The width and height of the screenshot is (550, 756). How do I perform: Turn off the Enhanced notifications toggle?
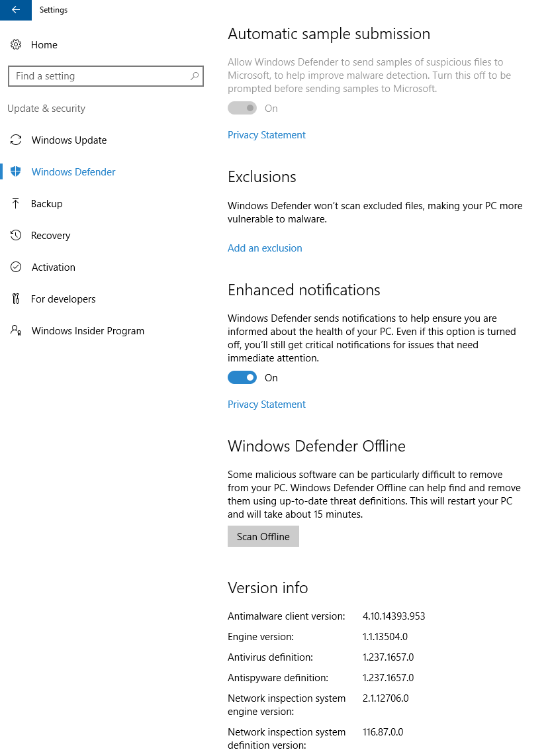point(242,378)
